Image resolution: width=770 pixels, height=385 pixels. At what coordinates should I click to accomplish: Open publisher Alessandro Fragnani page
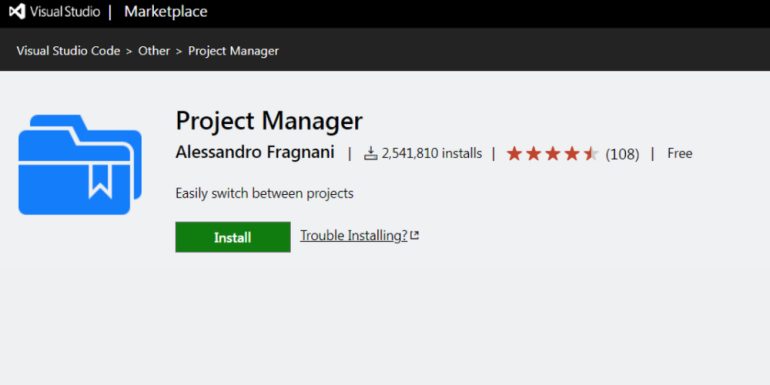255,153
